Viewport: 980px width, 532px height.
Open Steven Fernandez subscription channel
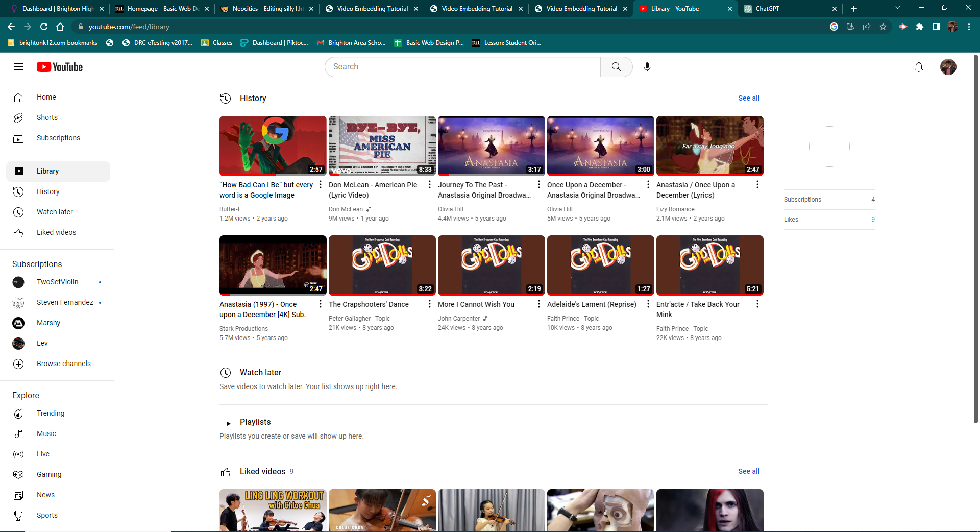pos(58,302)
